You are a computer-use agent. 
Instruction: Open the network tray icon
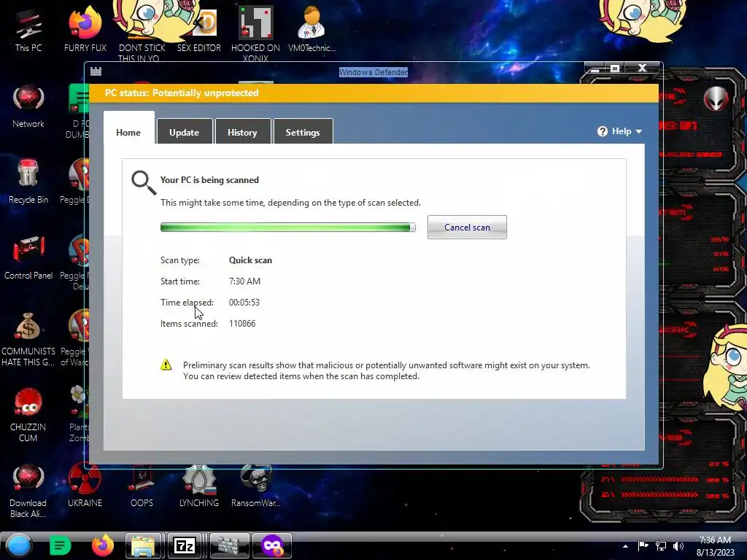tap(661, 545)
